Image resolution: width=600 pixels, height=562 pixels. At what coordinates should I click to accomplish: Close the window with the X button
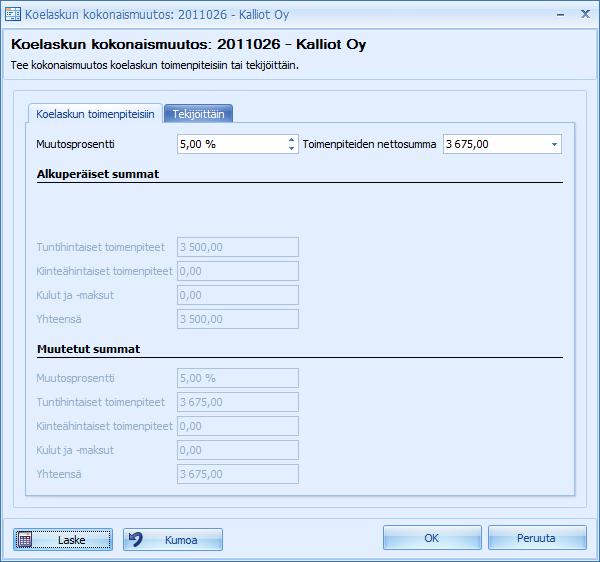pyautogui.click(x=585, y=14)
